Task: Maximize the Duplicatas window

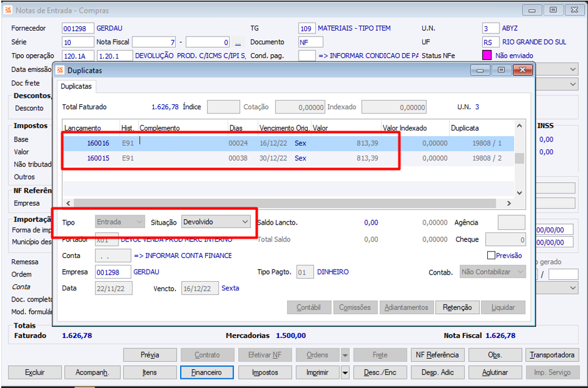Action: point(501,70)
